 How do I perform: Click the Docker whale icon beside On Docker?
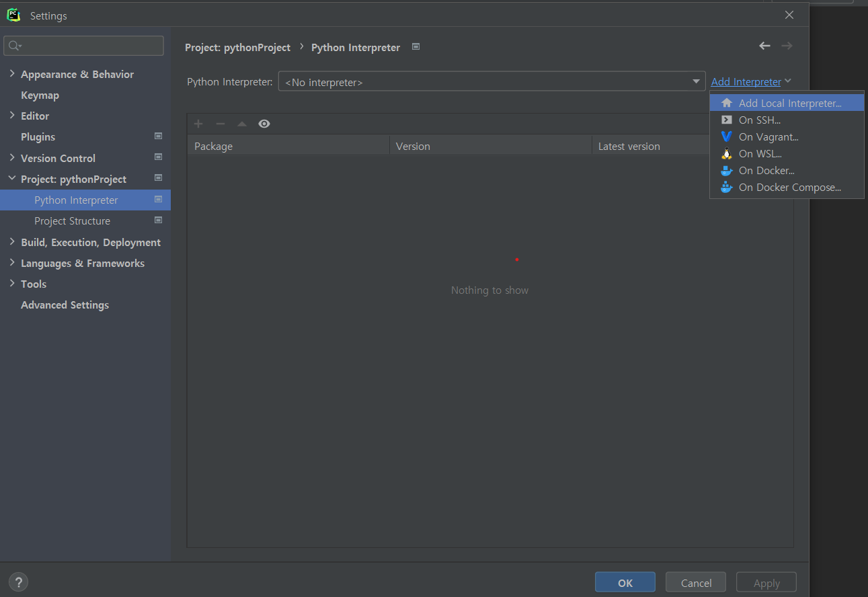coord(726,170)
